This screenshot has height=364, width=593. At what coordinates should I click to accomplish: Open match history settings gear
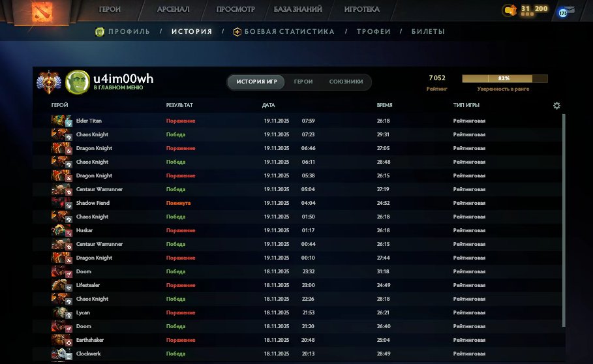[x=556, y=106]
